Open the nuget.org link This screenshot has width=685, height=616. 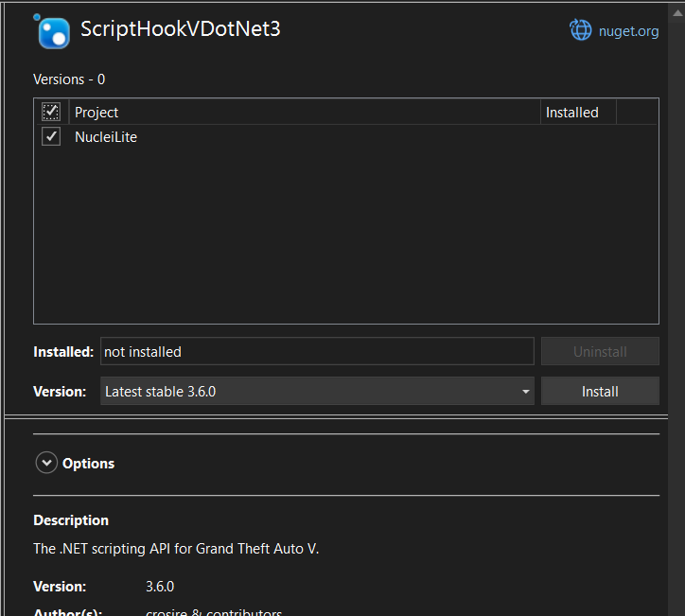[628, 31]
